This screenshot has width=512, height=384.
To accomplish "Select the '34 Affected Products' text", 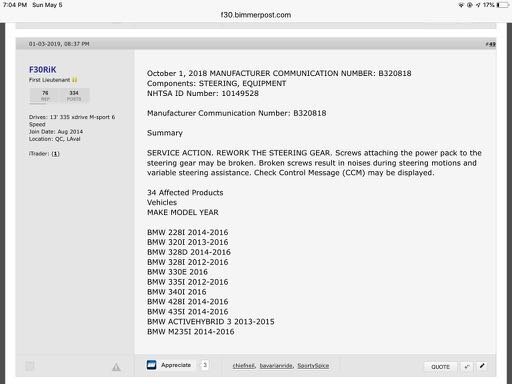I will [x=185, y=193].
